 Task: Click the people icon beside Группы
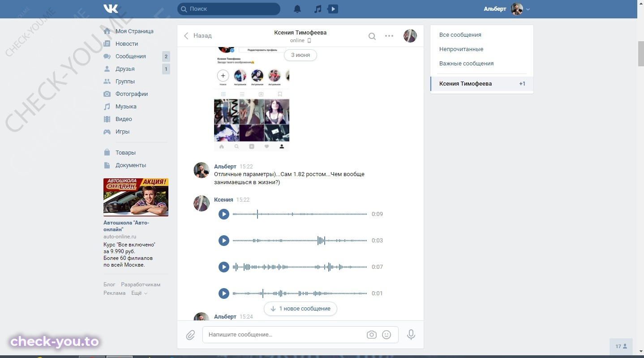point(107,82)
